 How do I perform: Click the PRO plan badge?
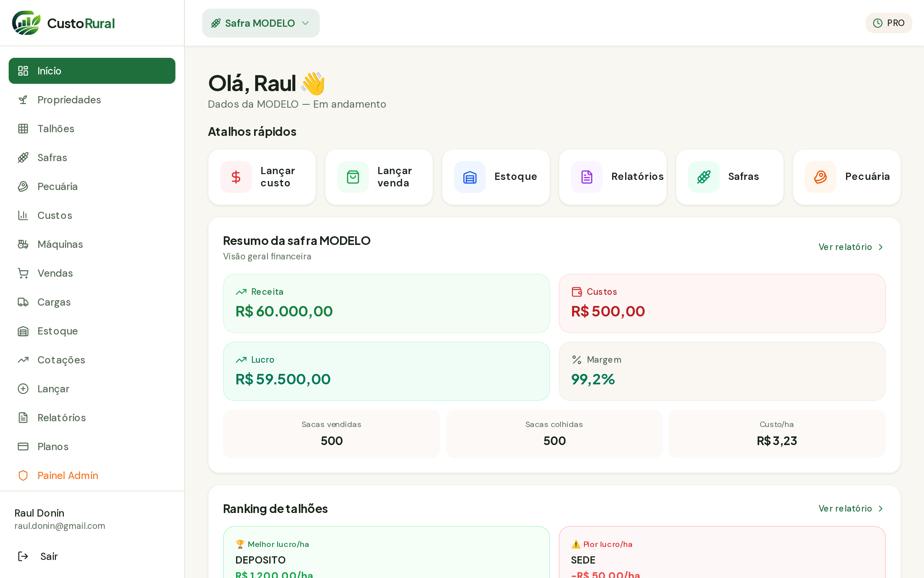pos(889,23)
